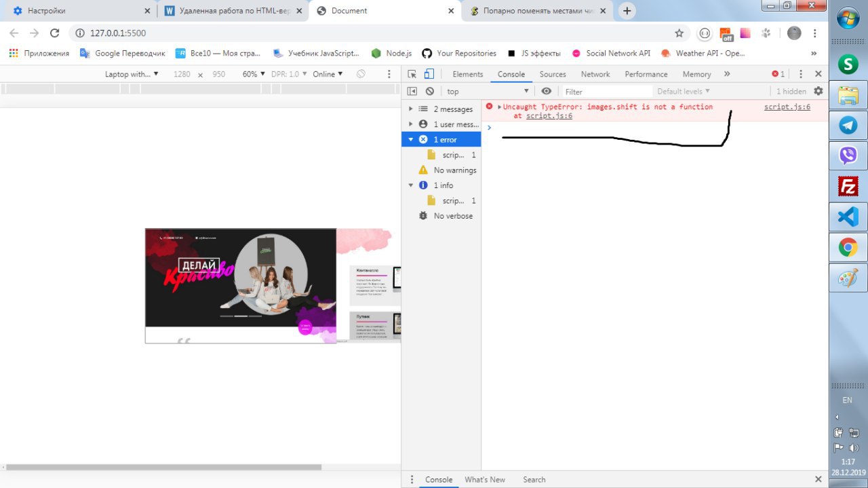868x488 pixels.
Task: Open the Приложения apps shortcut
Action: click(39, 53)
